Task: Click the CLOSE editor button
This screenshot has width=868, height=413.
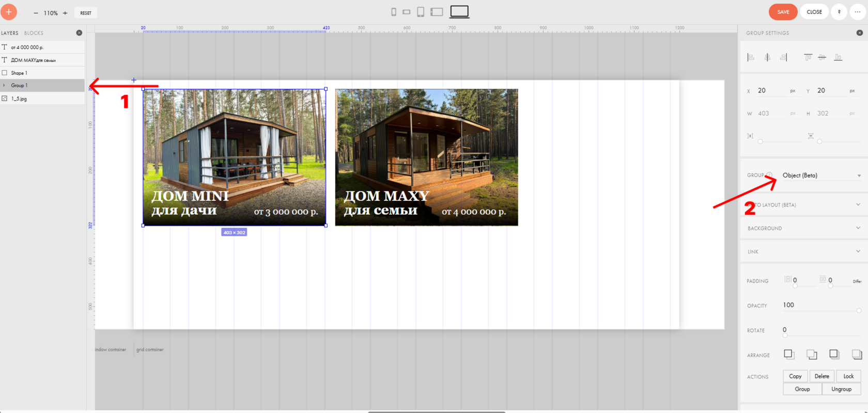Action: [x=814, y=12]
